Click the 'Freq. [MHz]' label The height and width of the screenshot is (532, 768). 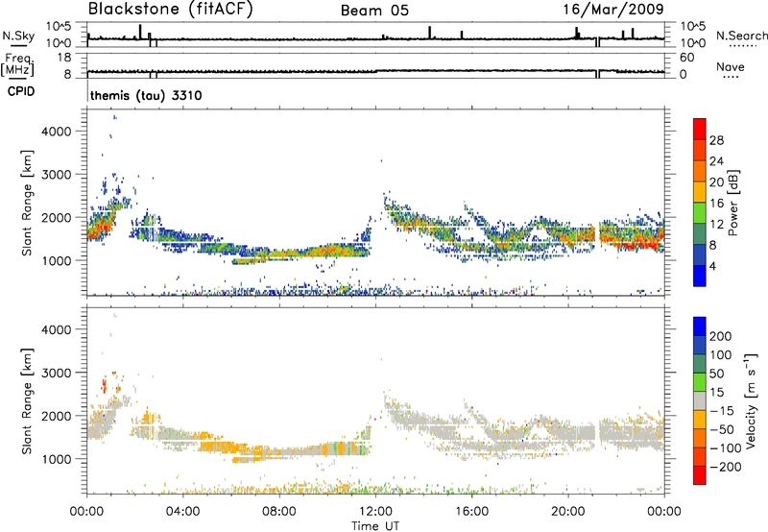[17, 64]
